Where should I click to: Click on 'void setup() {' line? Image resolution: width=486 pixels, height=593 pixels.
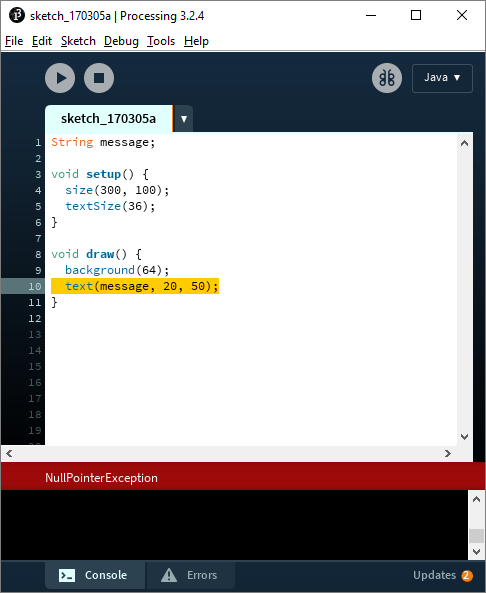point(100,174)
